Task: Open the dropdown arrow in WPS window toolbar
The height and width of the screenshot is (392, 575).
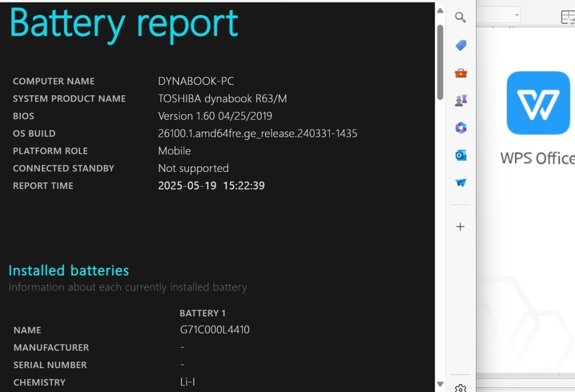Action: (517, 15)
